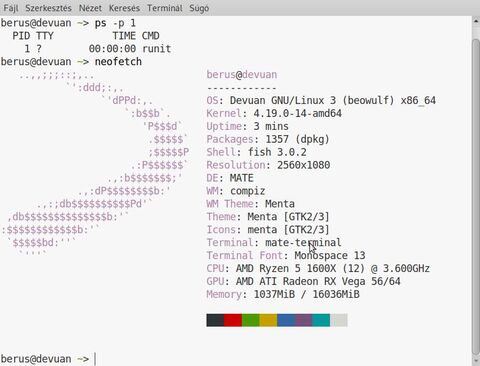Click the blue color block

(x=286, y=320)
